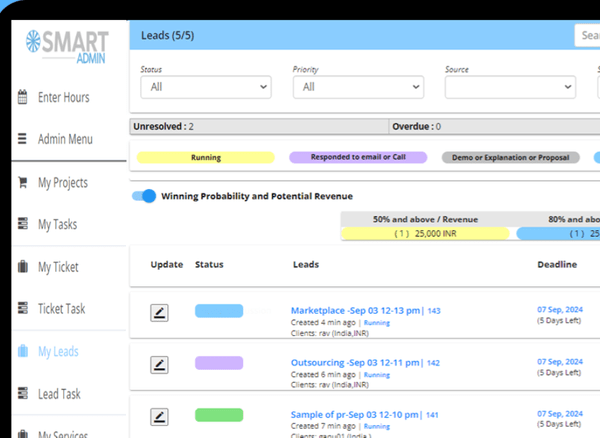Click the Deadline column header
600x438 pixels.
557,265
